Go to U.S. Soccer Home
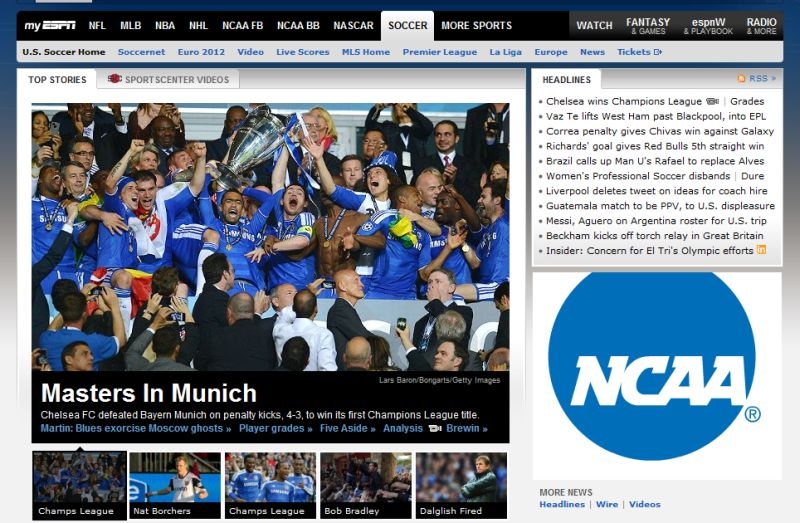 click(64, 52)
